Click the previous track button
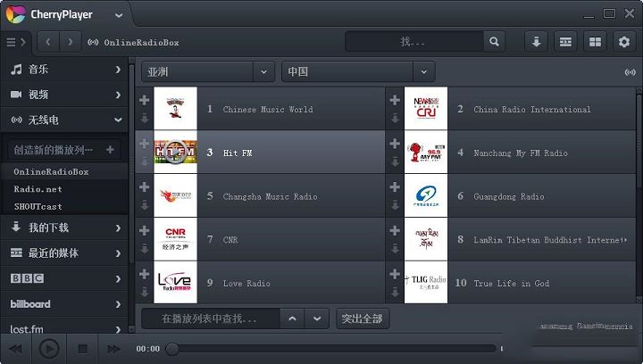Screen dimensions: 643x364 coord(15,349)
